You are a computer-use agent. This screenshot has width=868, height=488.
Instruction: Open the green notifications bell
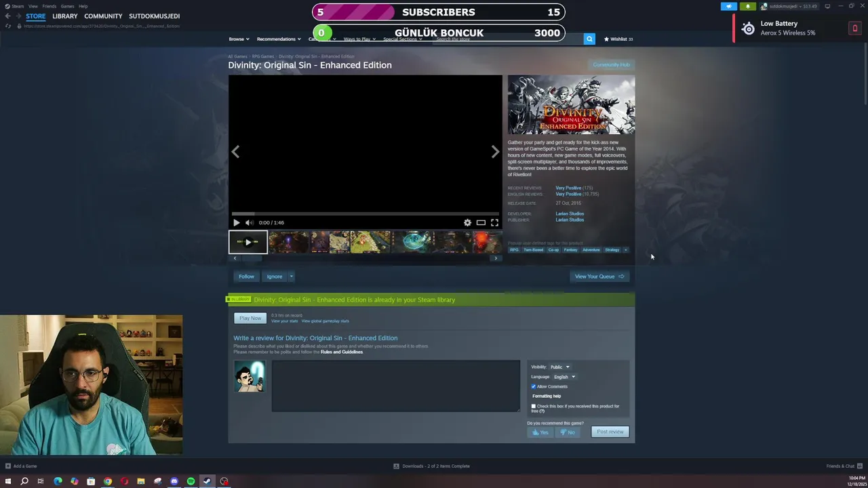pyautogui.click(x=748, y=6)
